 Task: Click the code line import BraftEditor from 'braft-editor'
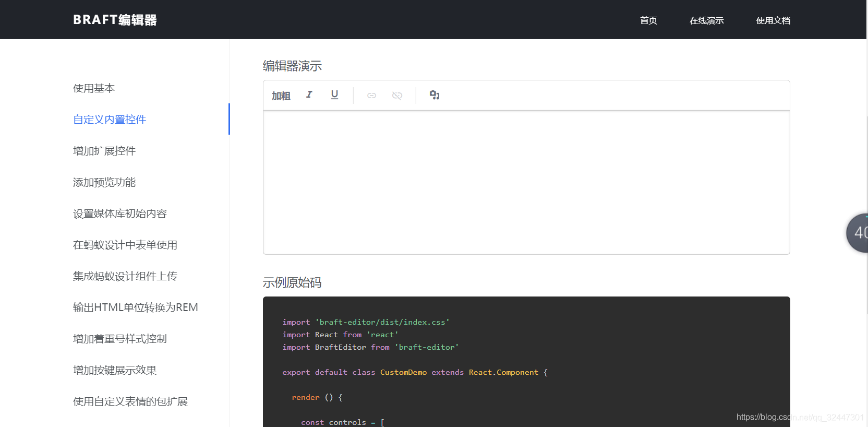tap(371, 347)
